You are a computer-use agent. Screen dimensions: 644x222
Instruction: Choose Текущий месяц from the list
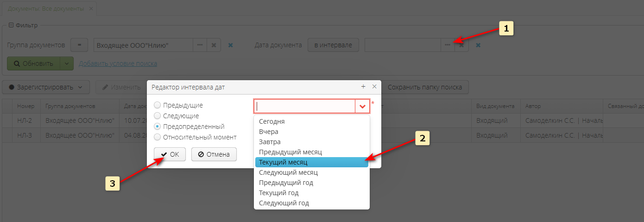312,162
